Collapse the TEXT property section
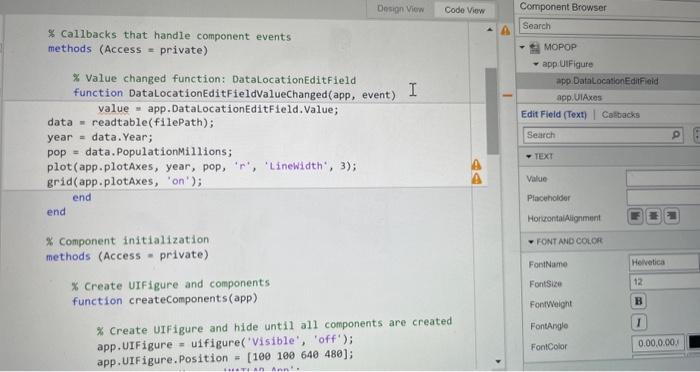This screenshot has width=700, height=372. pyautogui.click(x=529, y=156)
